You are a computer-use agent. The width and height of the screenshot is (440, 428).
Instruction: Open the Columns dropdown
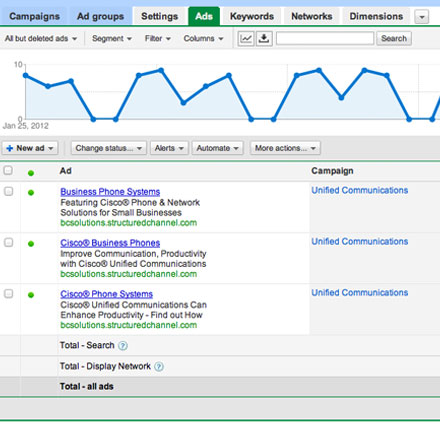[203, 39]
